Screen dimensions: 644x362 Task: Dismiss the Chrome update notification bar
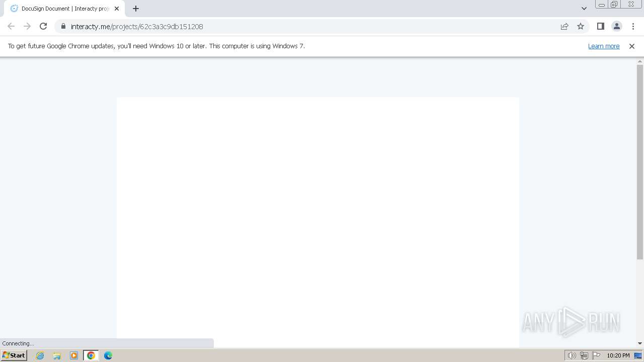[x=632, y=46]
